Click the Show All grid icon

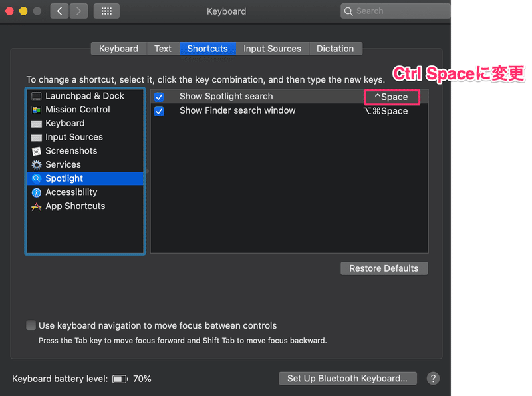click(106, 11)
